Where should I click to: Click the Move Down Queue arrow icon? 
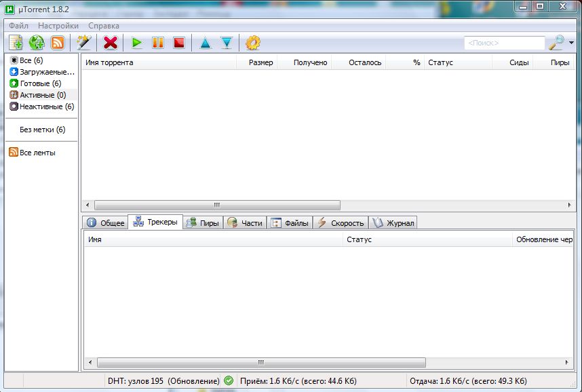(227, 43)
